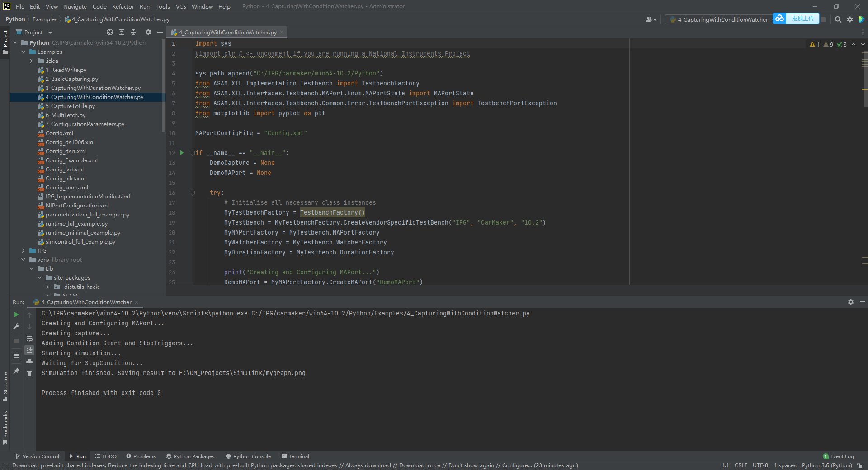Collapse the Examples folder
868x470 pixels.
point(24,52)
